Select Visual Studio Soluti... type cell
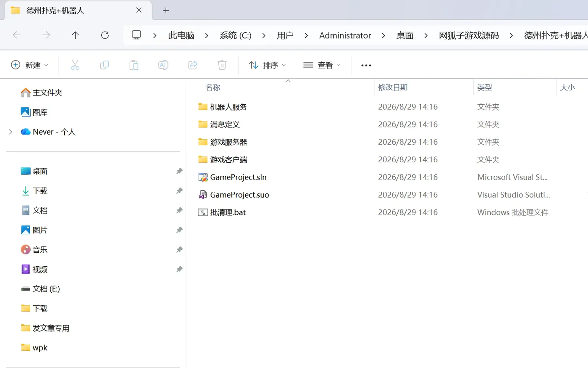The image size is (588, 368). pos(514,195)
